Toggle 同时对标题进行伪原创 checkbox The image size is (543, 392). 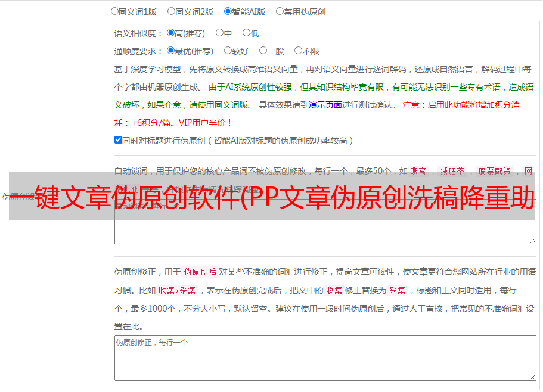click(x=118, y=140)
